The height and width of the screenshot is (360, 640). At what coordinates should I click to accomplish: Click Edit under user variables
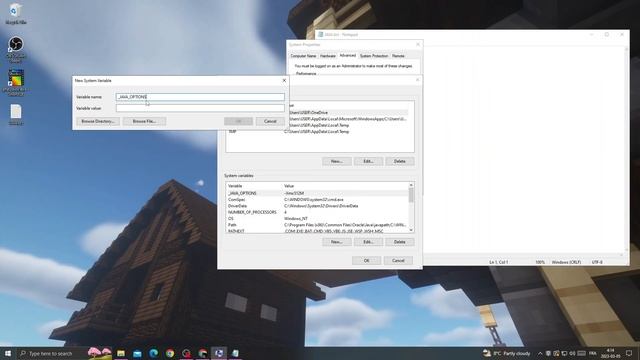(x=368, y=162)
